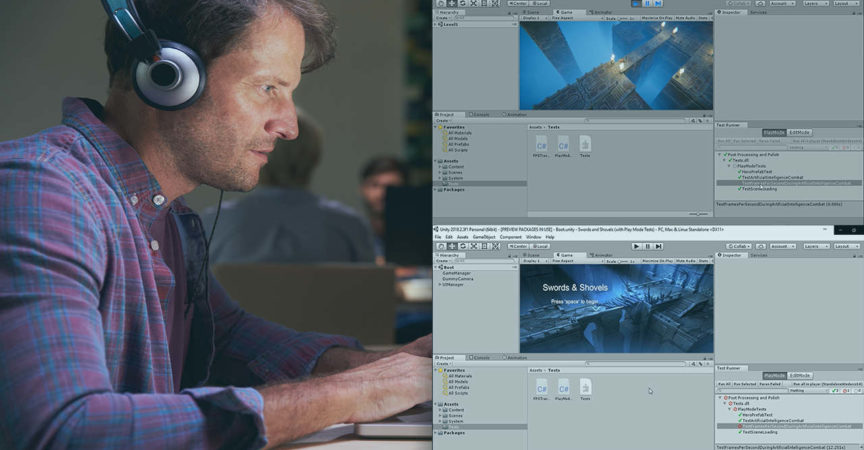864x450 pixels.
Task: Select All Prefabs saved search in Boot.unity Project
Action: (456, 387)
